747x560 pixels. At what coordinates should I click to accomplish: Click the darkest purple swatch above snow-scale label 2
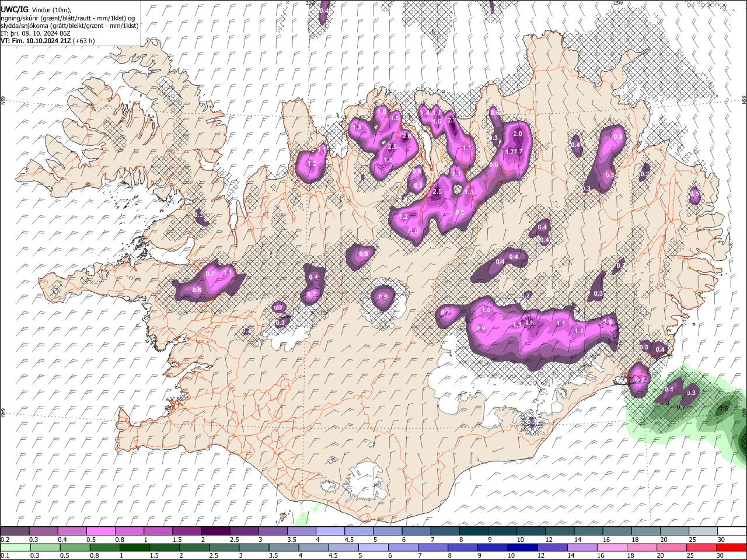coord(215,531)
